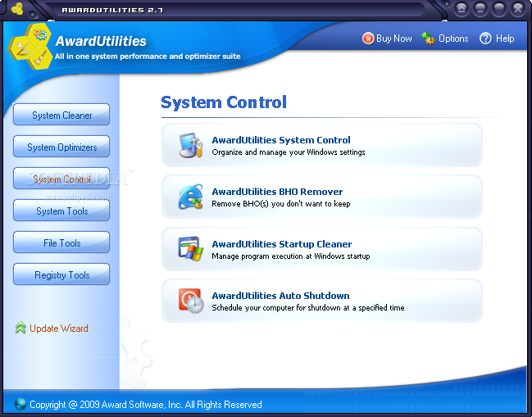Click the 'System Control' page heading
The image size is (532, 417).
click(x=224, y=102)
